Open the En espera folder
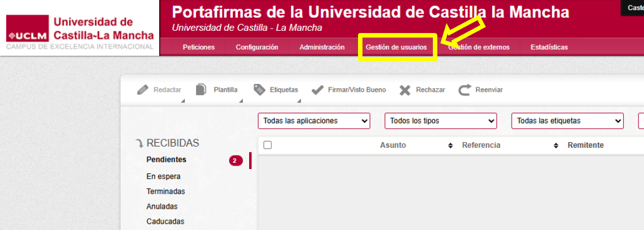The width and height of the screenshot is (644, 230). click(163, 176)
